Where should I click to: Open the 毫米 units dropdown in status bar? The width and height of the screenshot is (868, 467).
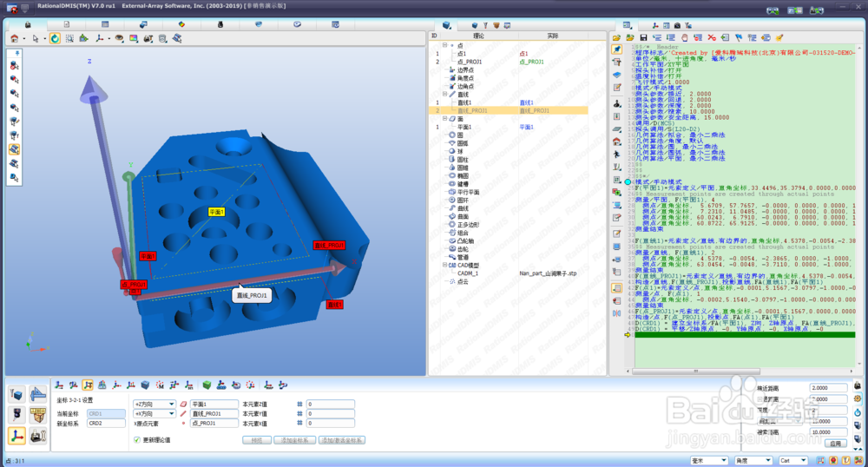[709, 460]
